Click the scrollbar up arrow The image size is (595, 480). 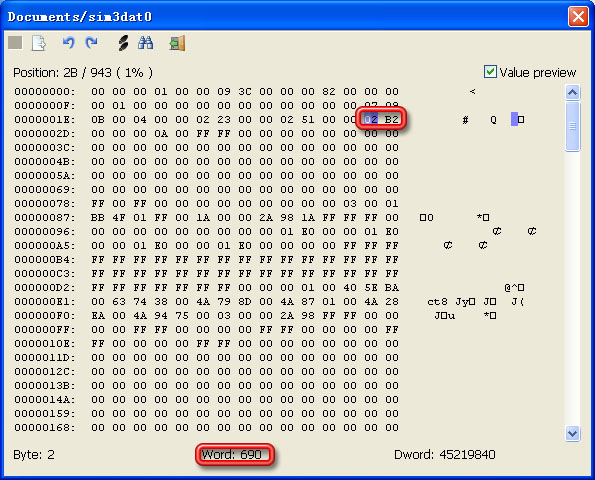coord(572,92)
